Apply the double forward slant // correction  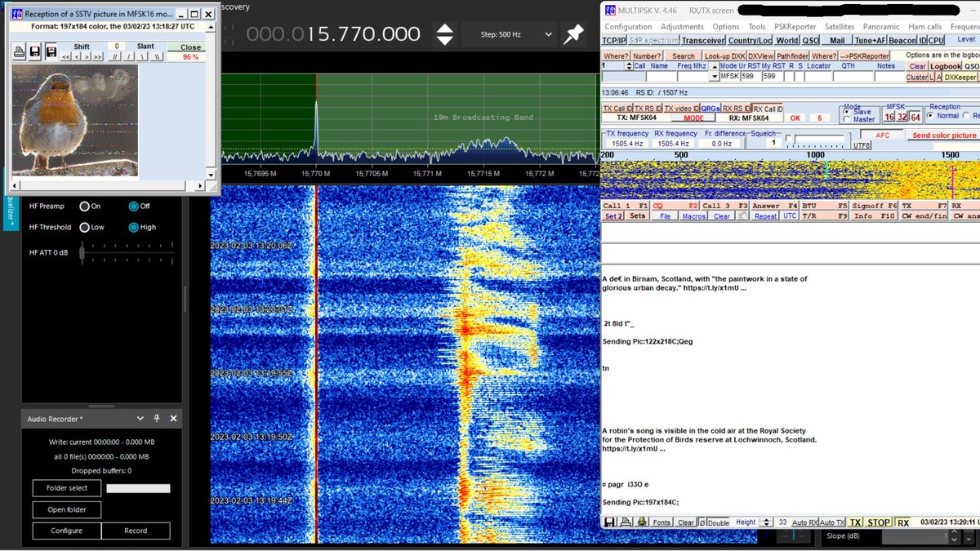pyautogui.click(x=115, y=57)
